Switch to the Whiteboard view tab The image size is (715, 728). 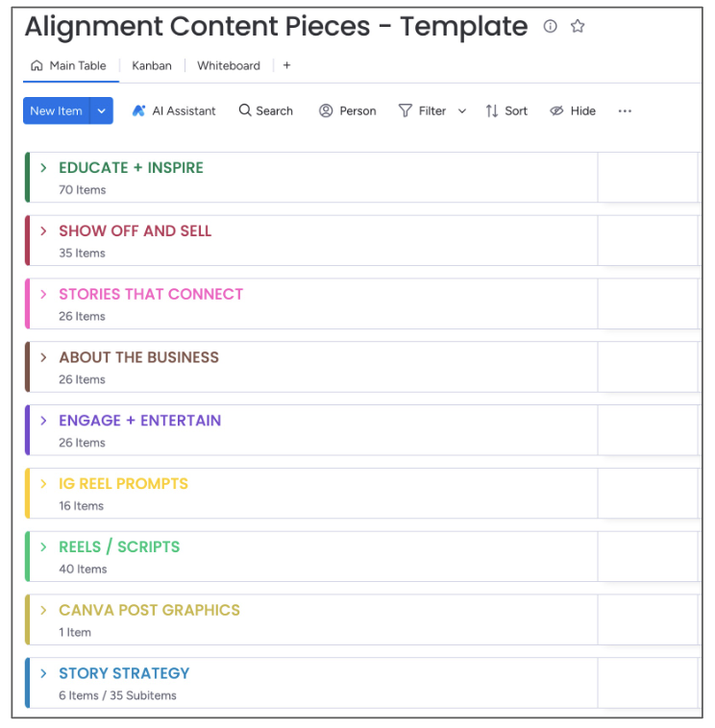(x=229, y=65)
